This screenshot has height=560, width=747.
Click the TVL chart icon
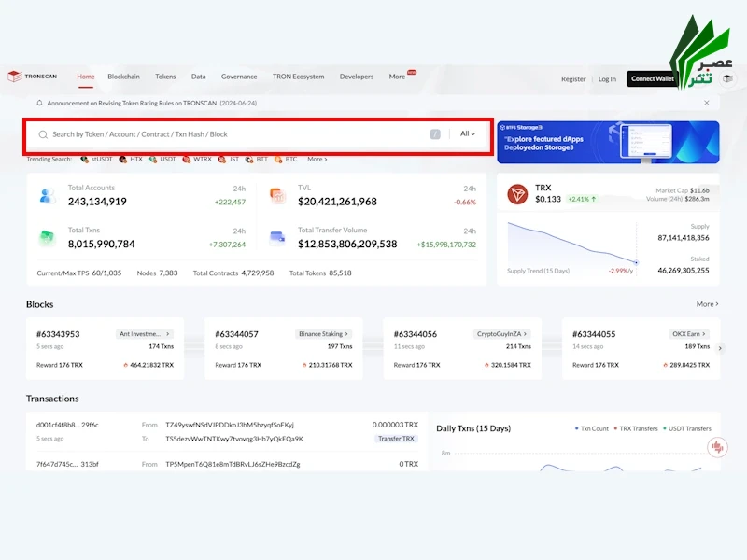click(277, 196)
